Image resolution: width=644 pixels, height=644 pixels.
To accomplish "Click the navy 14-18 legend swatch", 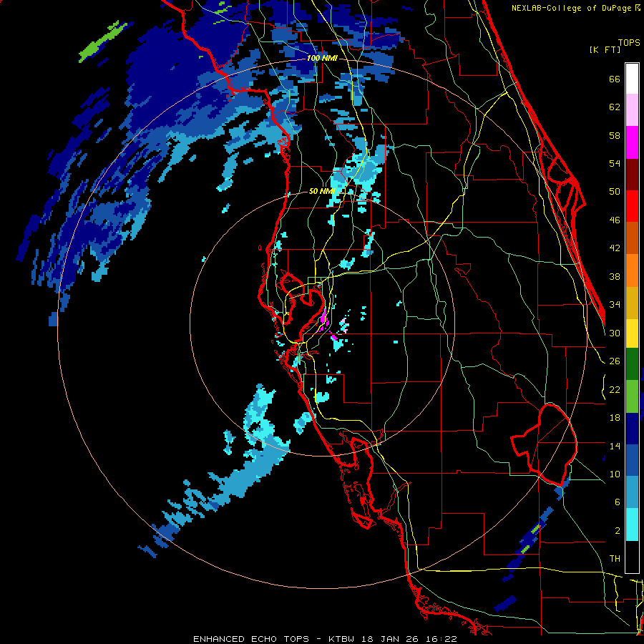I will click(632, 429).
